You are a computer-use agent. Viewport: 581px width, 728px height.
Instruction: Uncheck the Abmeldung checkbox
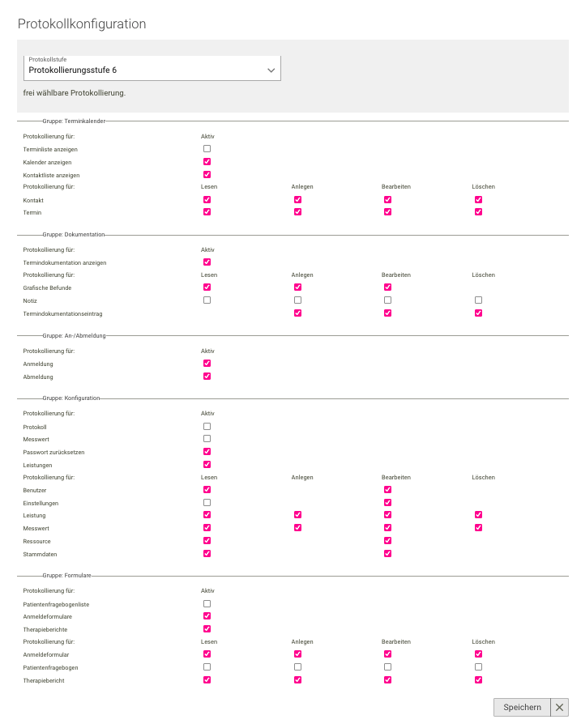pos(207,376)
